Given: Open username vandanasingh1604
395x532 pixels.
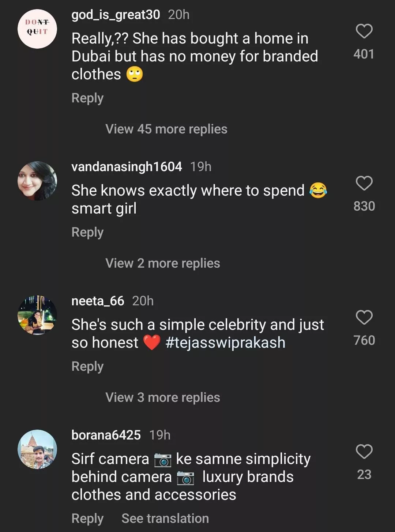Looking at the screenshot, I should 127,167.
